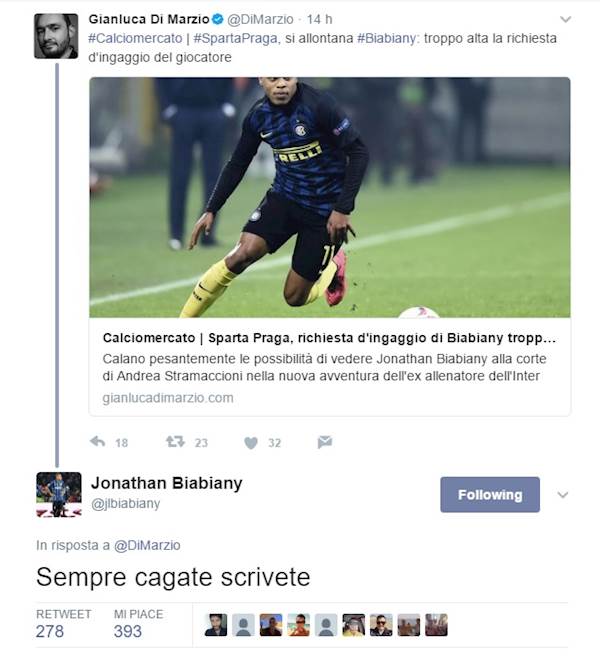Click the reply arrow icon under Di Marzio's tweet
Screen dimensions: 600x664
(x=98, y=442)
